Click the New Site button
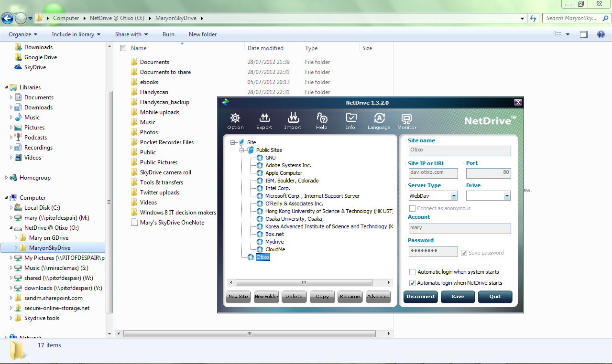This screenshot has height=364, width=612. click(238, 297)
